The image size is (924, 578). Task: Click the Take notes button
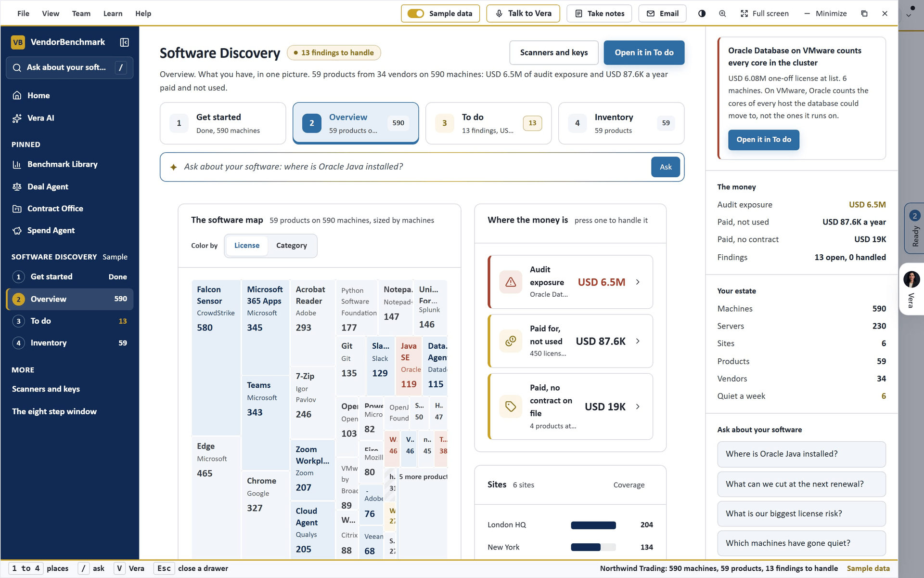click(599, 13)
